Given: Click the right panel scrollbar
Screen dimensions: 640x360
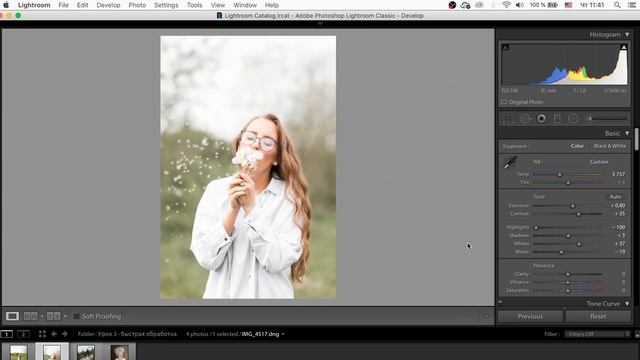Looking at the screenshot, I should coord(636,140).
